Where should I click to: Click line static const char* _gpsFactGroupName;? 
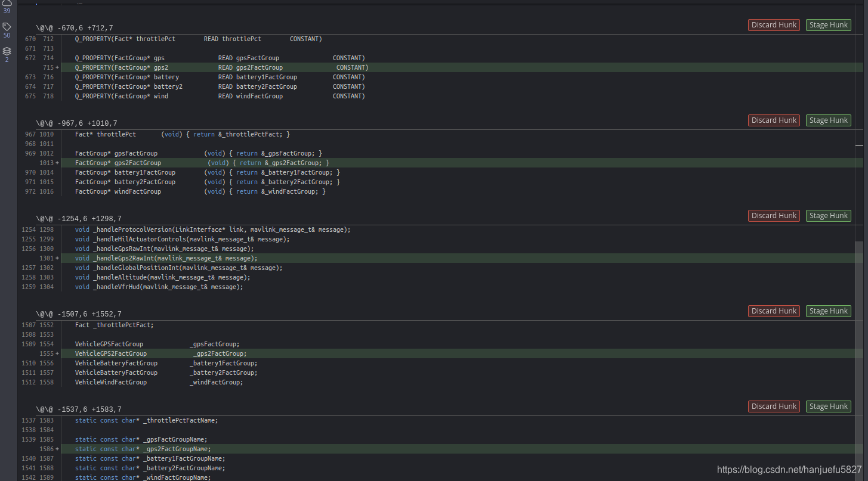[x=141, y=439]
